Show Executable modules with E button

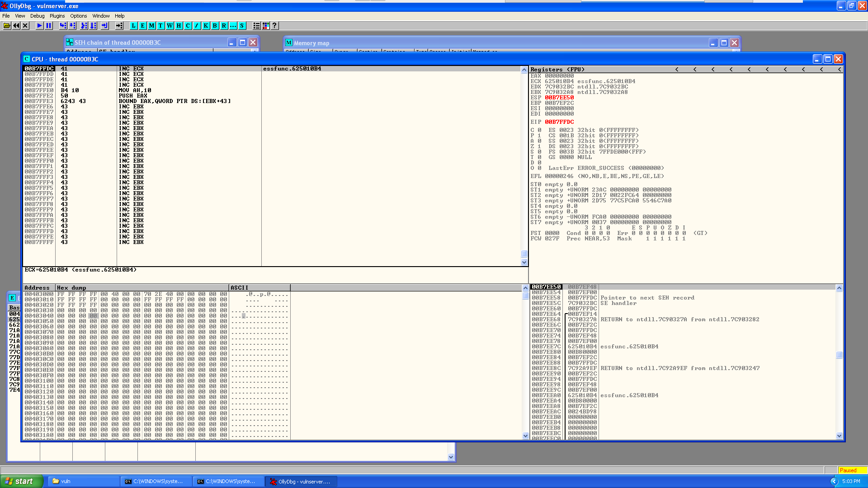(142, 26)
